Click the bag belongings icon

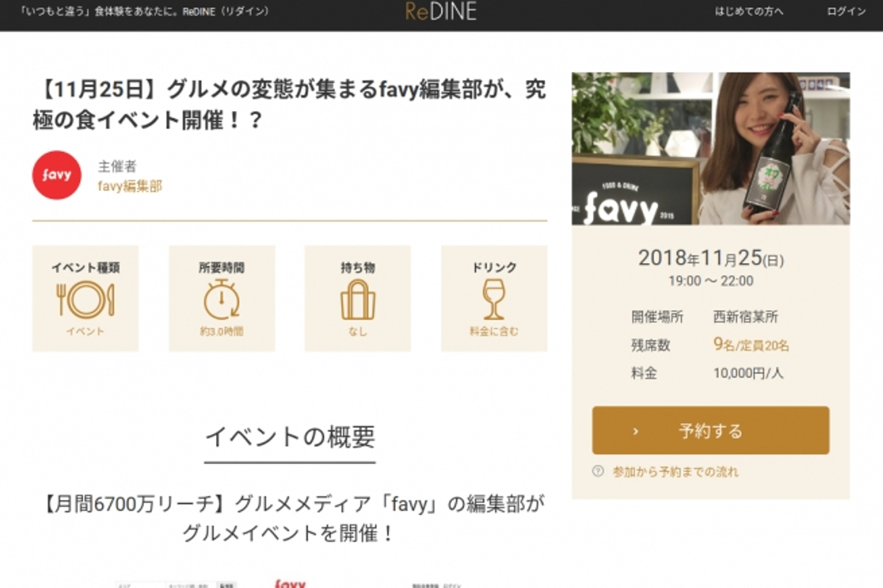[357, 300]
